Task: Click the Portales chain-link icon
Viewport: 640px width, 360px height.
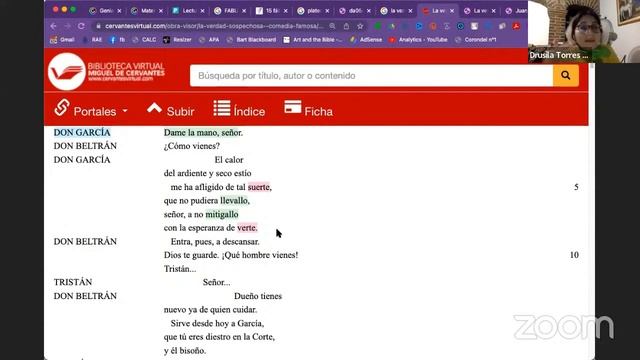Action: [x=62, y=107]
